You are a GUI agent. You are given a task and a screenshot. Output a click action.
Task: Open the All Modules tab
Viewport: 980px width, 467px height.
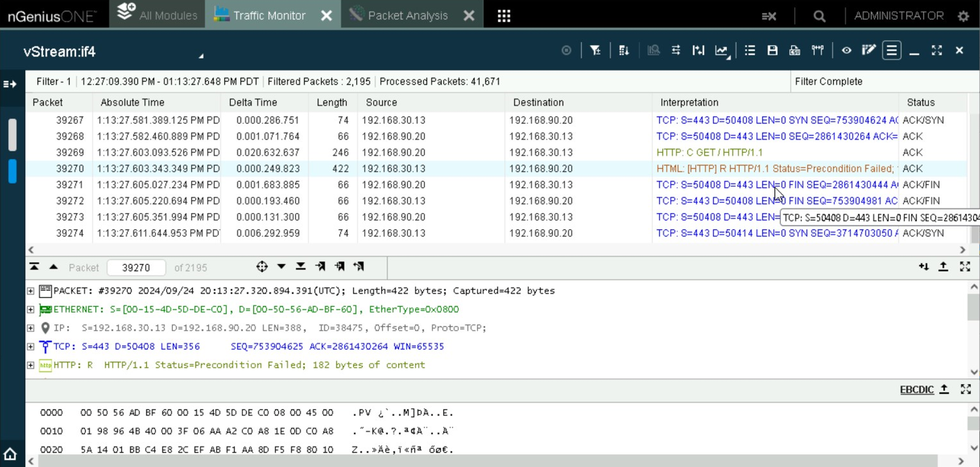(x=158, y=16)
